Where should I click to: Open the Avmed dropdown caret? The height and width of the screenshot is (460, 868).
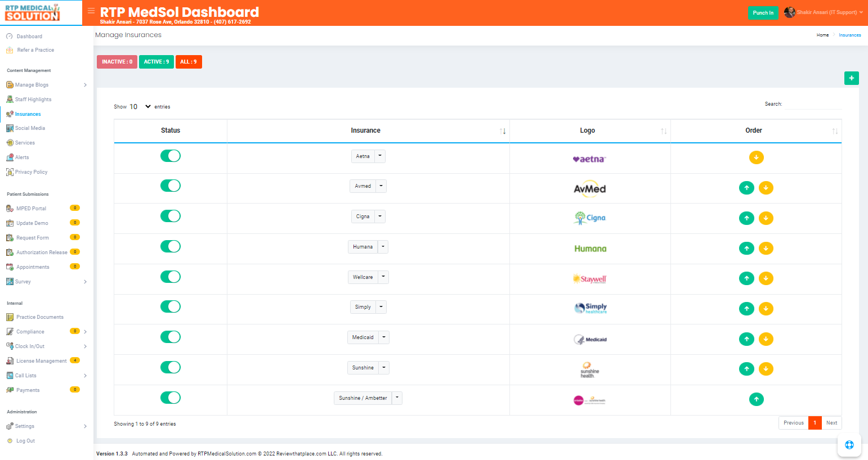tap(381, 186)
